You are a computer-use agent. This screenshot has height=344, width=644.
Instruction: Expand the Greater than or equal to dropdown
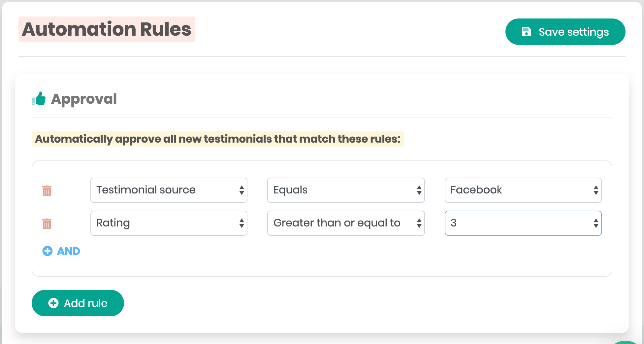(346, 223)
